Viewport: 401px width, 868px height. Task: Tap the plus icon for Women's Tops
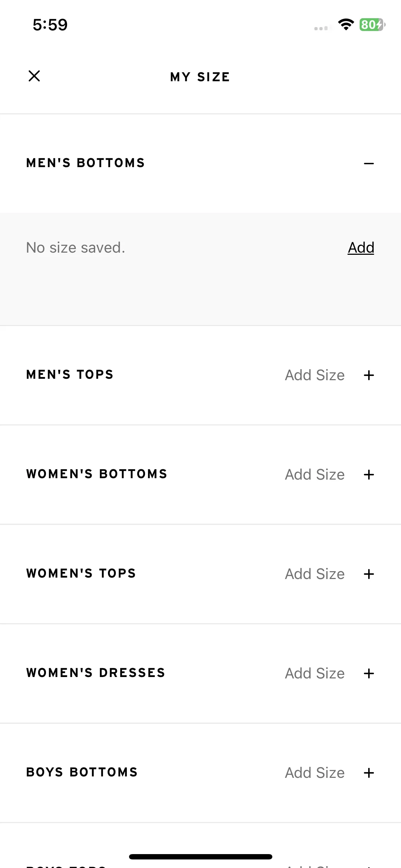click(369, 574)
